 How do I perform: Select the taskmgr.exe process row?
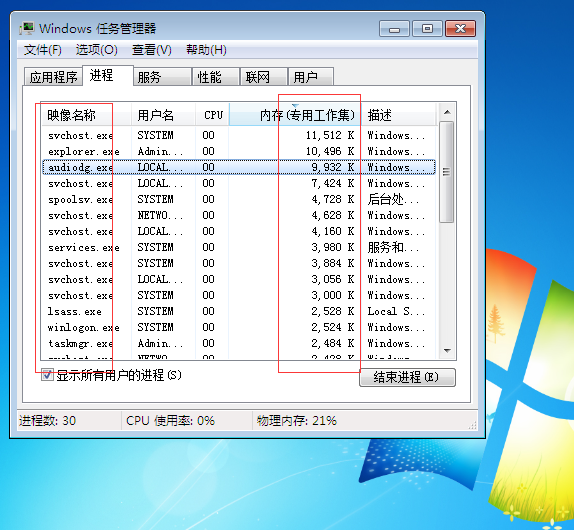click(x=238, y=343)
